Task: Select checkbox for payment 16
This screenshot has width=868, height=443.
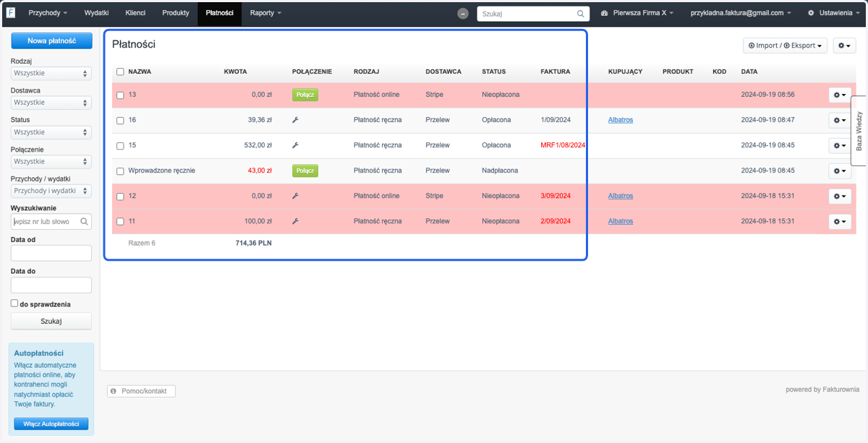Action: [120, 121]
